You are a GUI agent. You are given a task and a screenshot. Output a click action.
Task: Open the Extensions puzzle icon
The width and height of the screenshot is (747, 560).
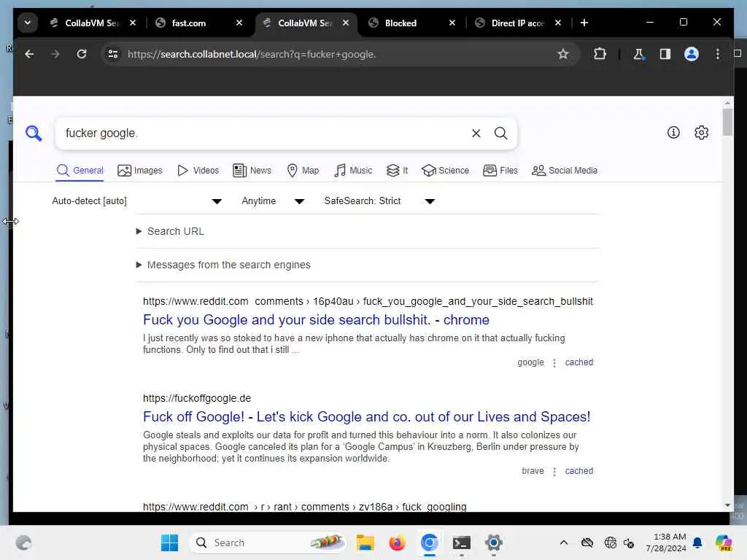600,54
